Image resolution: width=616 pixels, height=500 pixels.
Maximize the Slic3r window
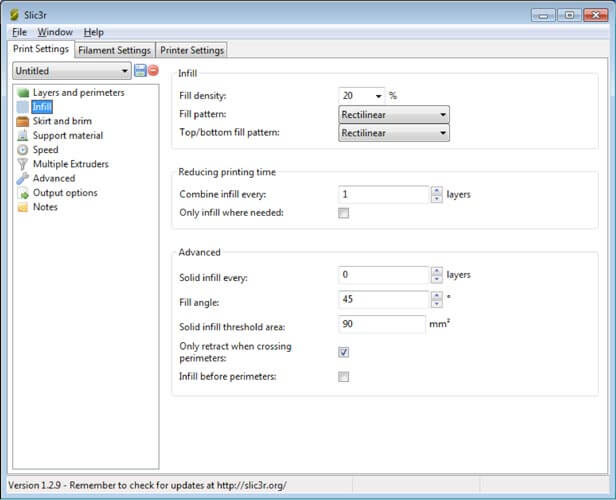[569, 15]
